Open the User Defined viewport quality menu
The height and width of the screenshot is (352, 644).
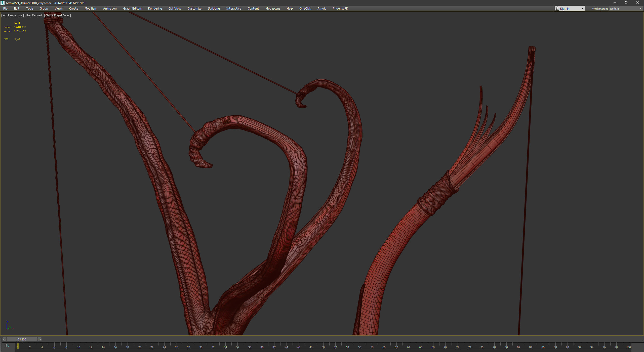(34, 15)
